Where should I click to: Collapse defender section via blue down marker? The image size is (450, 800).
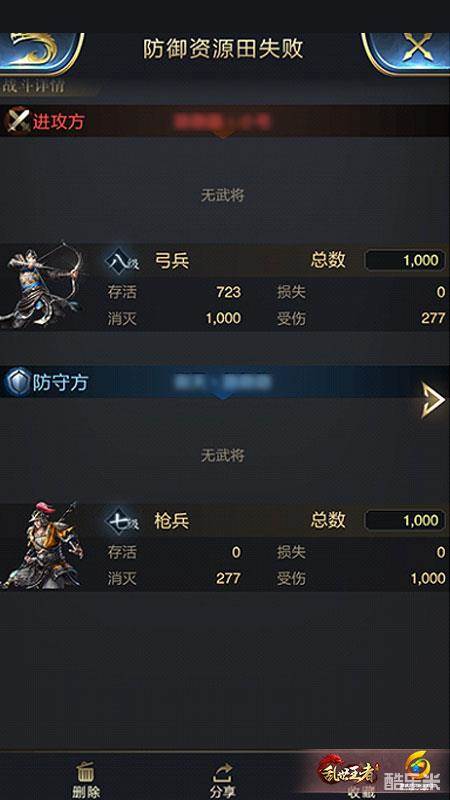click(x=222, y=395)
